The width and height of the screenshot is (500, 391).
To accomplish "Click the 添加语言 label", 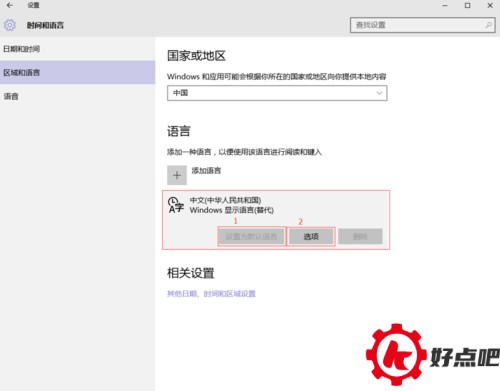I will 206,171.
